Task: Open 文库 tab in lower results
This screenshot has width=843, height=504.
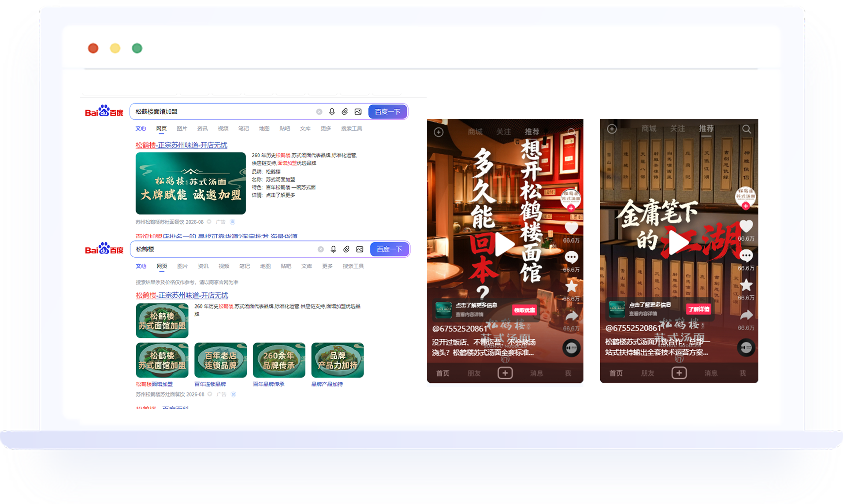Action: tap(306, 266)
